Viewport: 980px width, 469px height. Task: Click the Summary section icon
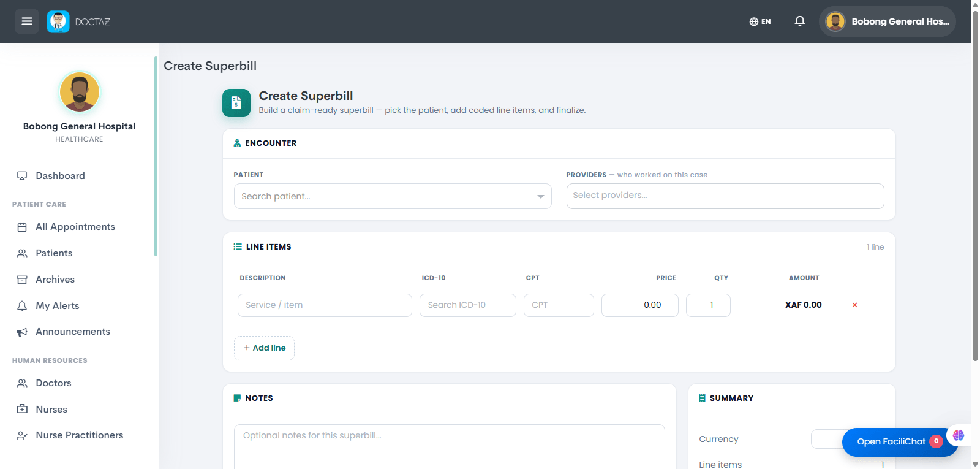click(702, 398)
